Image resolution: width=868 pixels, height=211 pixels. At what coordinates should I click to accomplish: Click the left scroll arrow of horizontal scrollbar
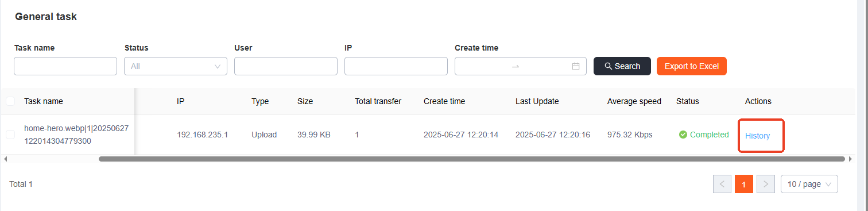click(x=5, y=159)
